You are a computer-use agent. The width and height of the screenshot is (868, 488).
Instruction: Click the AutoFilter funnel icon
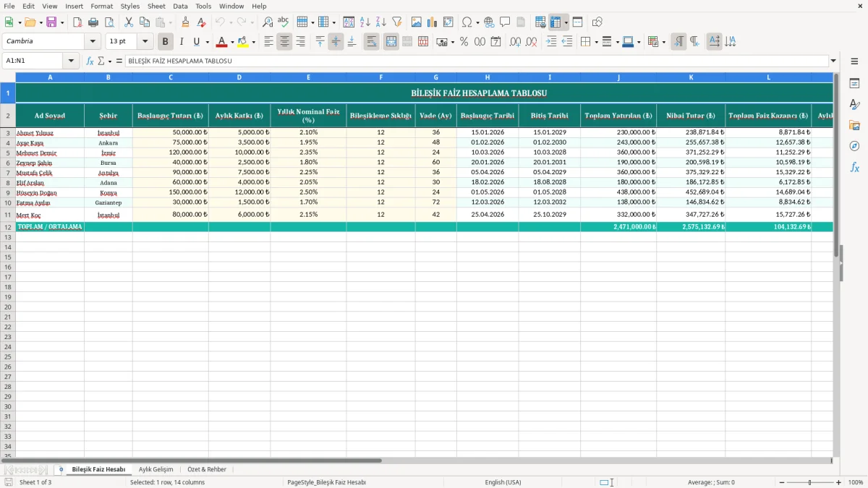click(x=396, y=22)
